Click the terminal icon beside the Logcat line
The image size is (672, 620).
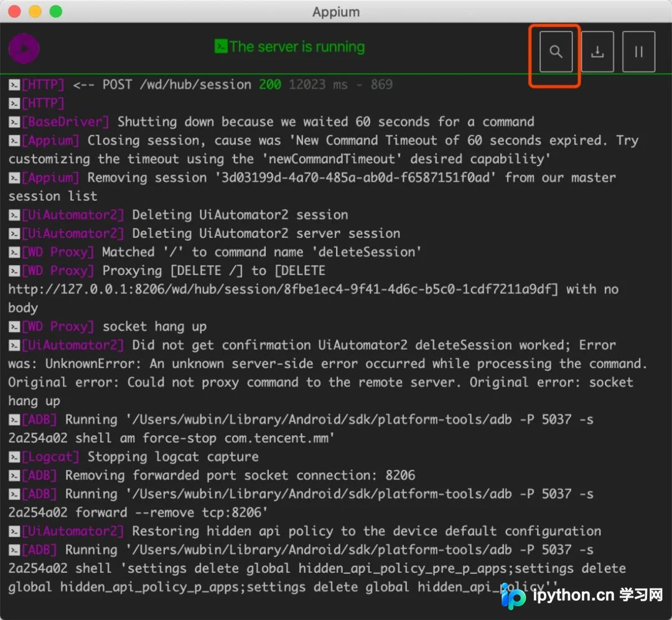coord(14,458)
